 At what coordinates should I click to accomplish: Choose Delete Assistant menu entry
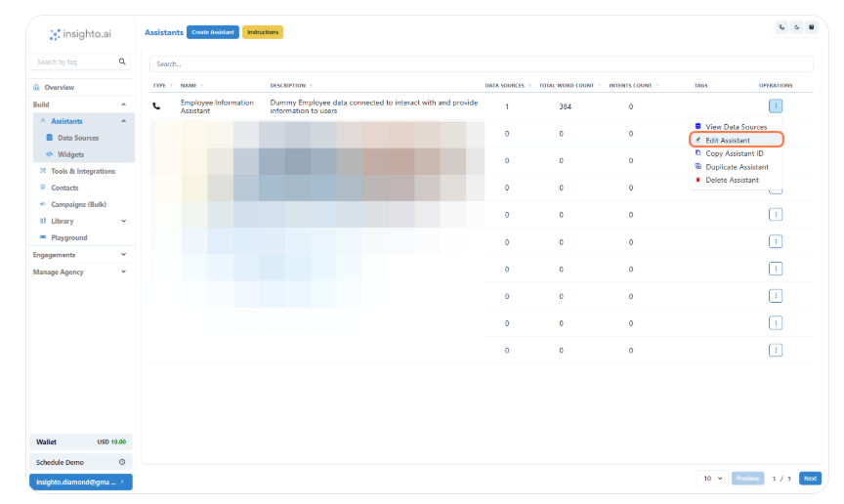tap(736, 180)
